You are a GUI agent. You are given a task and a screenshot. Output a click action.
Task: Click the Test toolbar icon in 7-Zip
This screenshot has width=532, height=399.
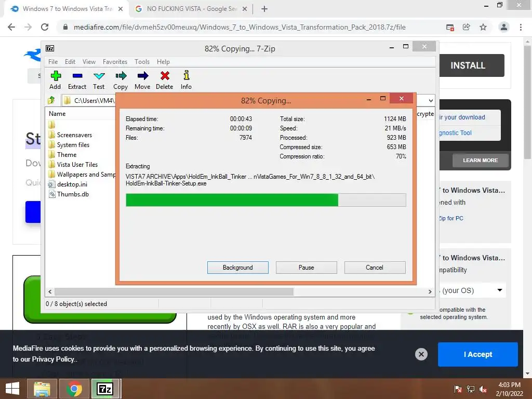(x=99, y=76)
